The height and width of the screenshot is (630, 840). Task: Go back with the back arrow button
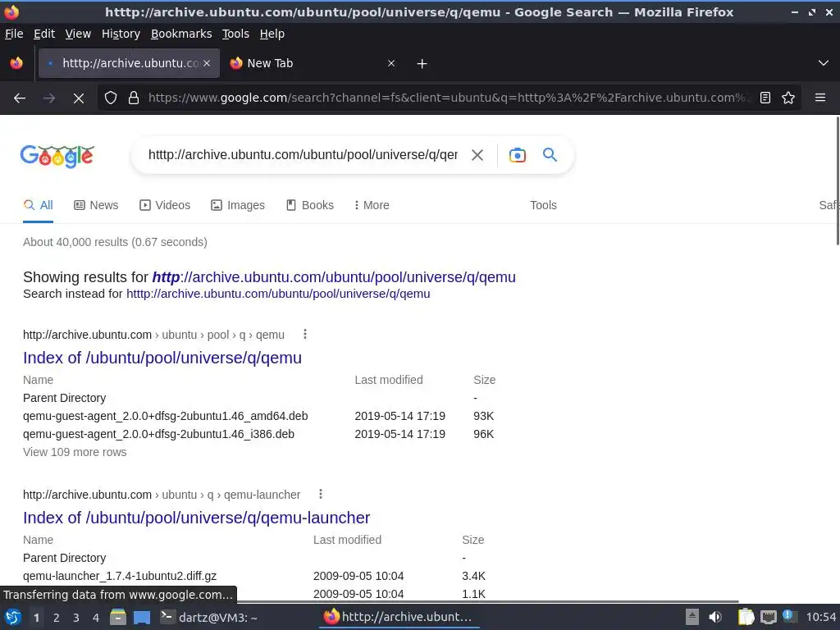tap(20, 98)
